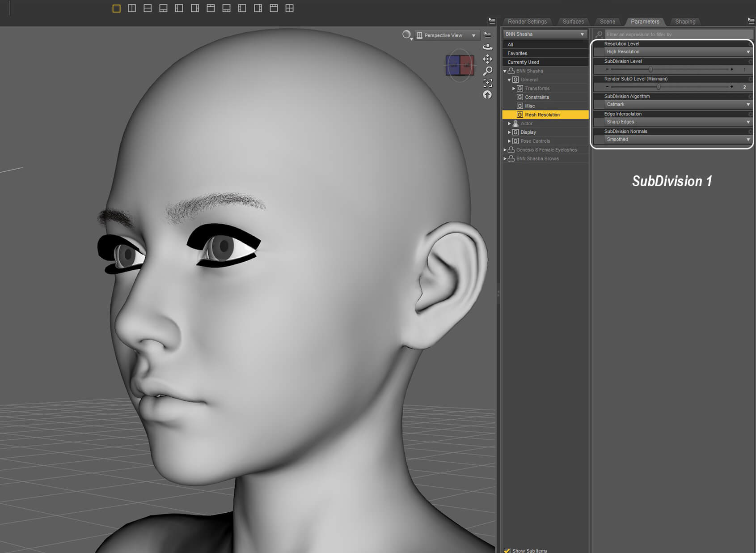Select layout with two small views on right

pyautogui.click(x=195, y=9)
